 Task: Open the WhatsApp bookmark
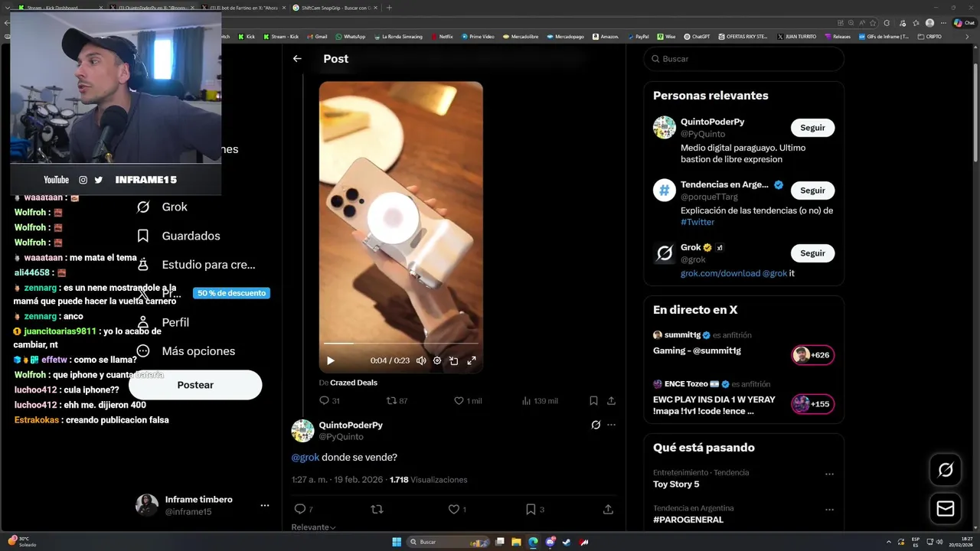point(350,36)
